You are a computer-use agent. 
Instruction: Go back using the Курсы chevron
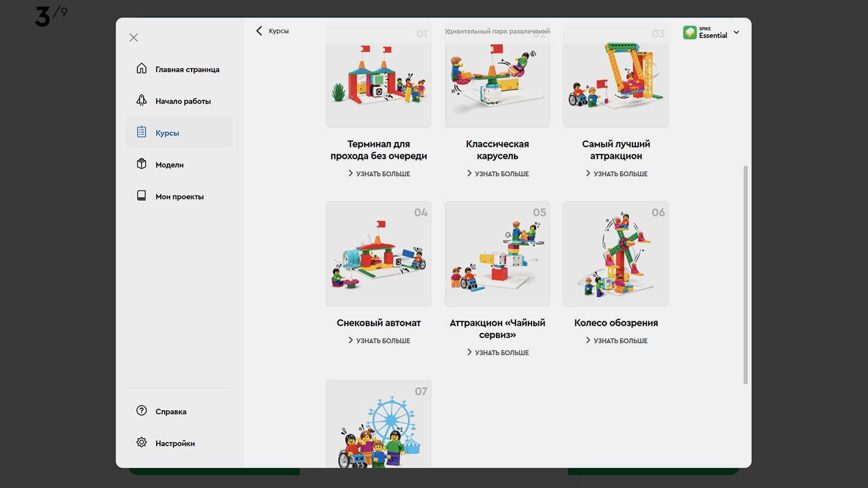(x=259, y=31)
